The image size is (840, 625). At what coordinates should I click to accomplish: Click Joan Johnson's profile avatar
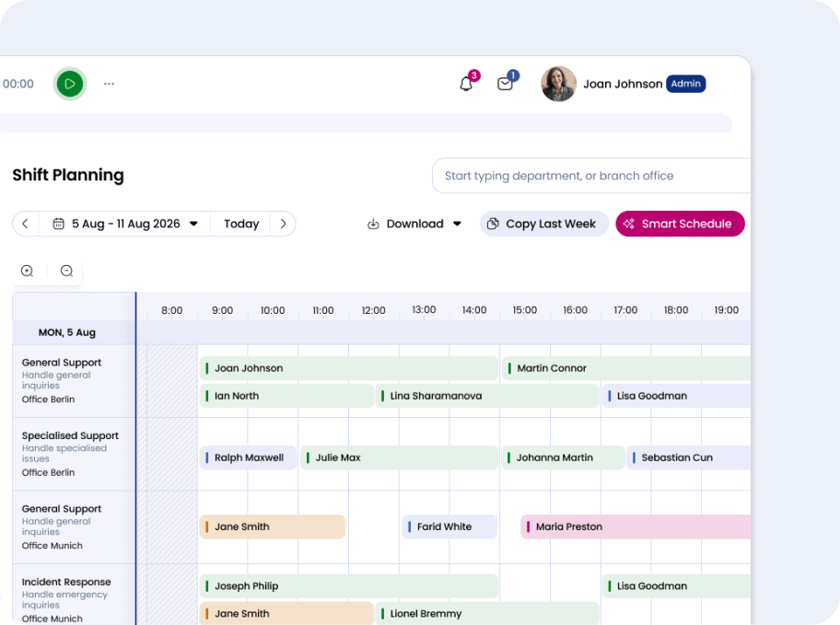tap(558, 84)
